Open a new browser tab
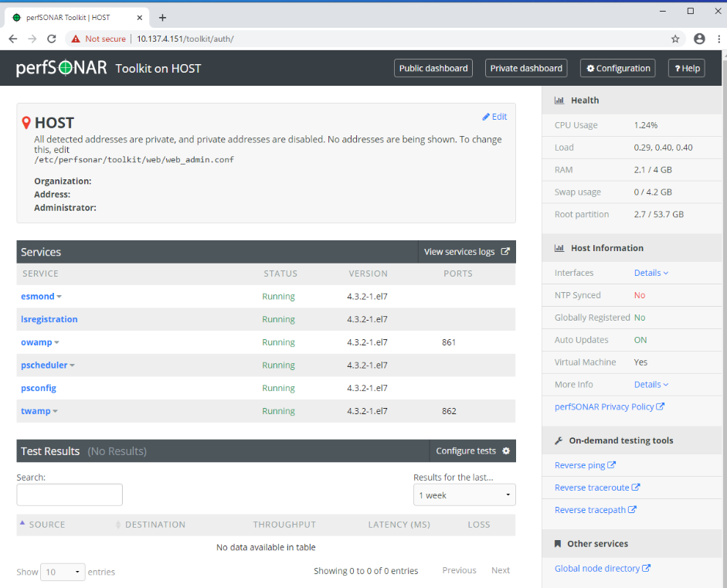 pos(162,18)
